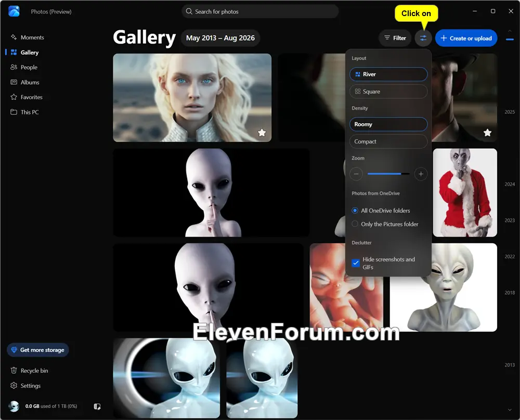Jump to 2018 on timeline
Screen dimensions: 520x420
point(510,293)
